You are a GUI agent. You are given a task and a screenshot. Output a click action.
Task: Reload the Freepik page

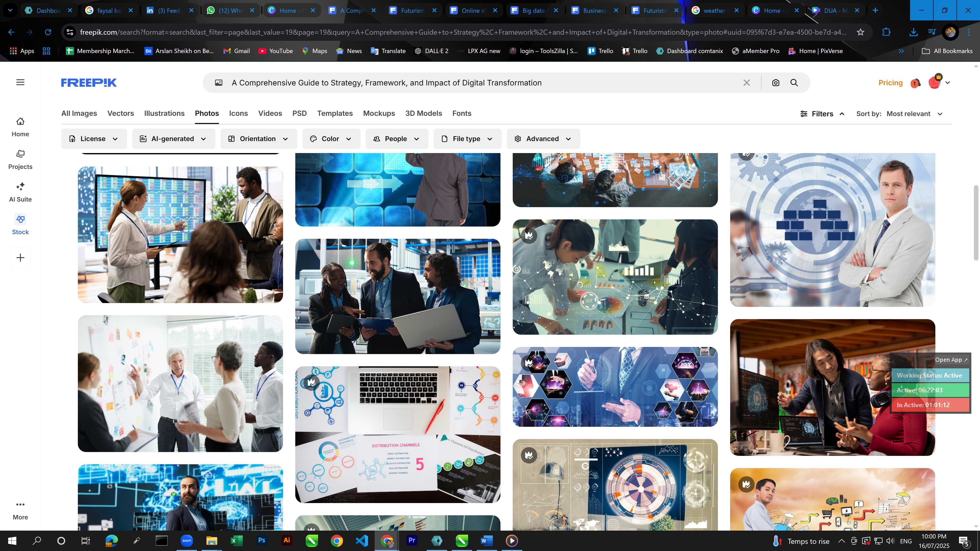coord(47,32)
